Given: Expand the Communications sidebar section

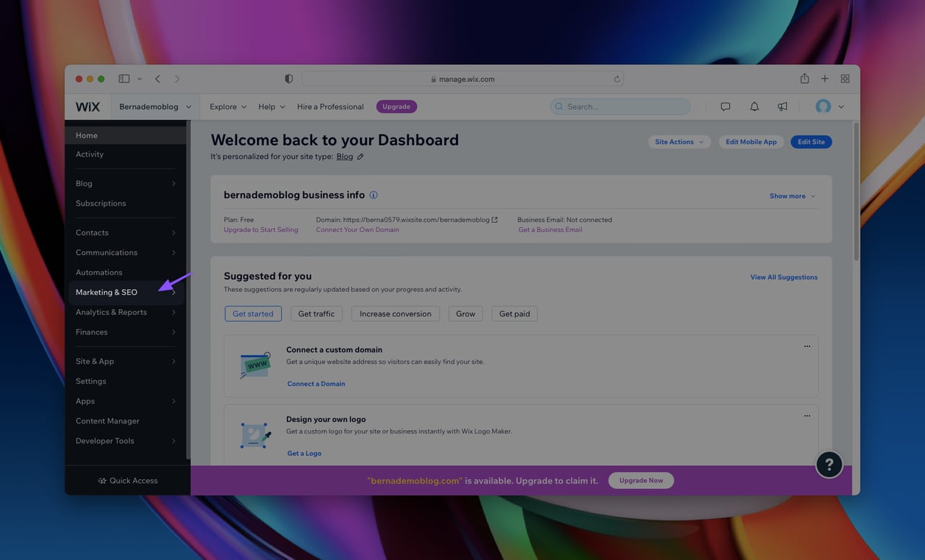Looking at the screenshot, I should [x=173, y=252].
